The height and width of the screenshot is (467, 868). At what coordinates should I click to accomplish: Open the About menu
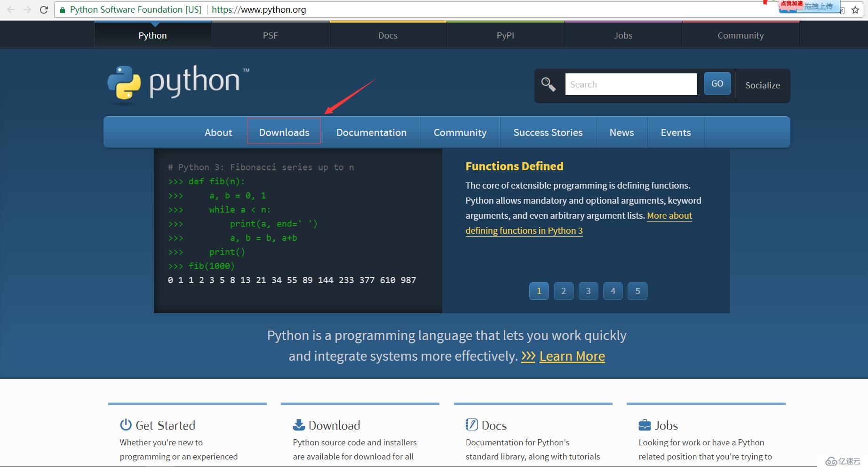(218, 132)
